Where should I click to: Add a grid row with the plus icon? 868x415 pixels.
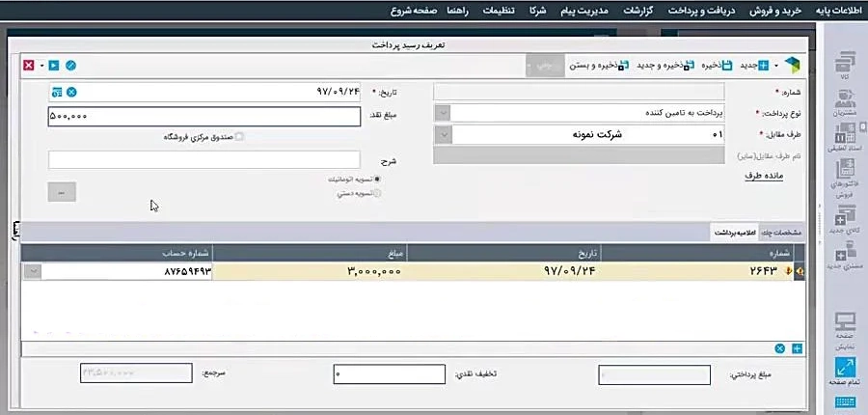pyautogui.click(x=798, y=348)
